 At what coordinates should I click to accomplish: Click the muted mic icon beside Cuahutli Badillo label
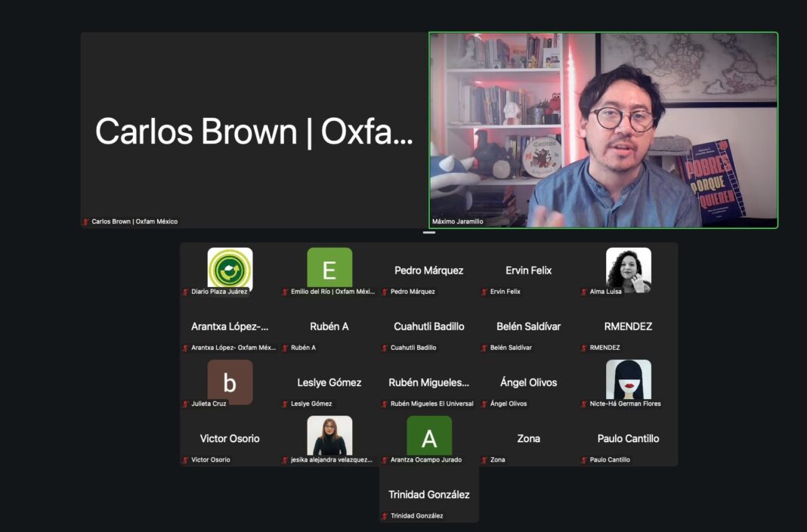click(385, 348)
